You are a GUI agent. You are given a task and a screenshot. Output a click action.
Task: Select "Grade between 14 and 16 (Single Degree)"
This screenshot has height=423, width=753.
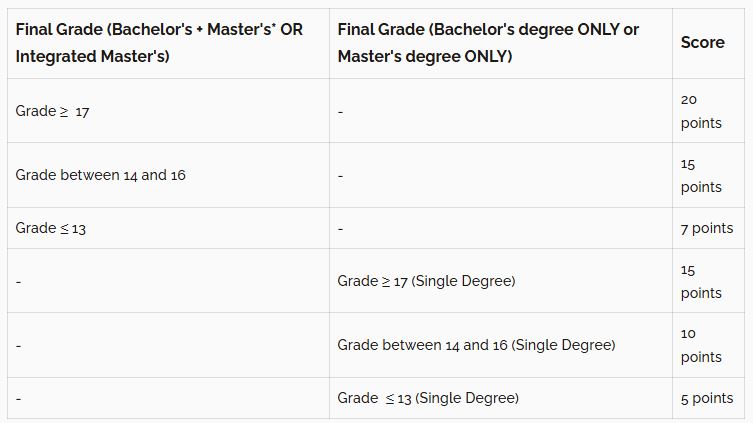(476, 345)
